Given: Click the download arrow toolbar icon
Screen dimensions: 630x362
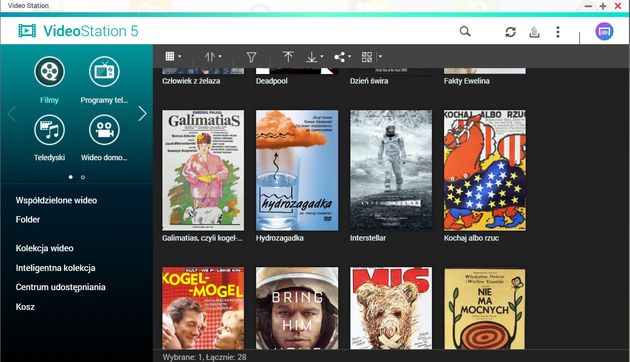Looking at the screenshot, I should (311, 57).
